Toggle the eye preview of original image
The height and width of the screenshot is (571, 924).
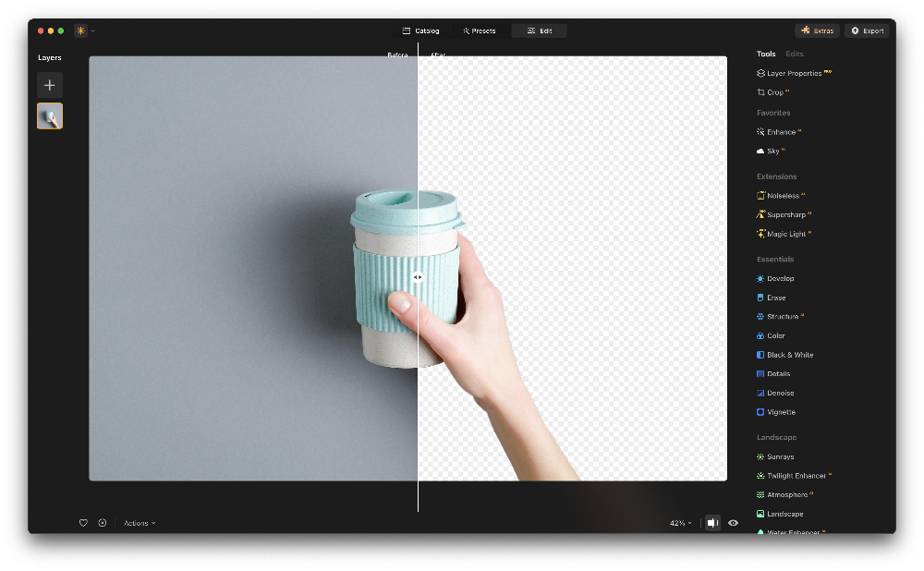coord(733,523)
